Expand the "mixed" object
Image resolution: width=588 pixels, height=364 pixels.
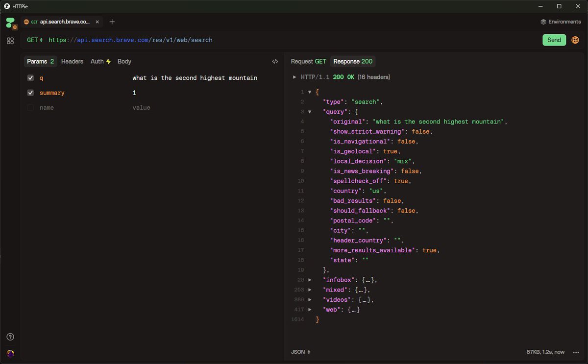(310, 290)
